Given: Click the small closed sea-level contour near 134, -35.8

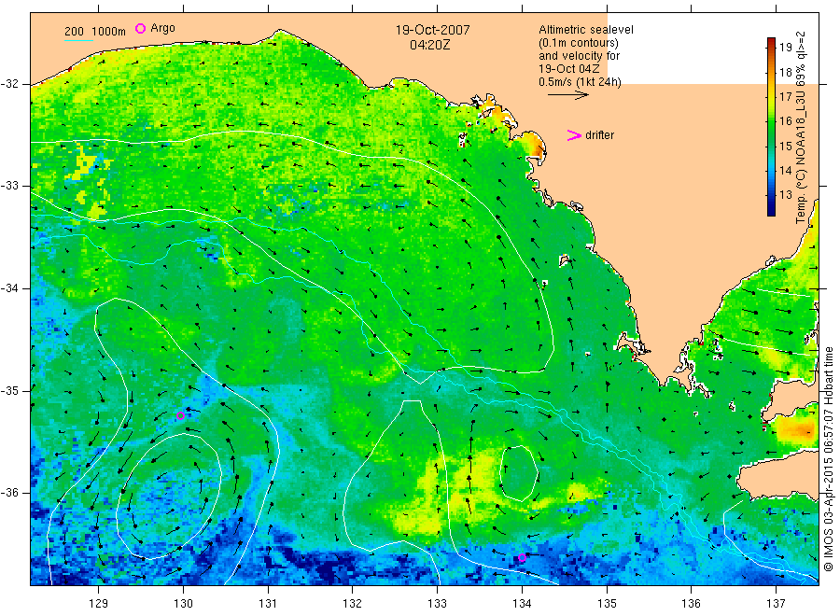Looking at the screenshot, I should [x=519, y=473].
